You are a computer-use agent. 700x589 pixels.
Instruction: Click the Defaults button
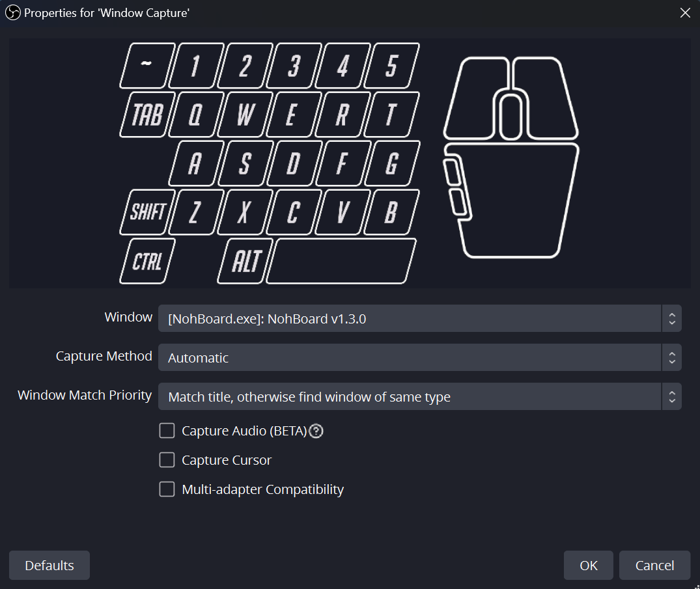tap(49, 565)
